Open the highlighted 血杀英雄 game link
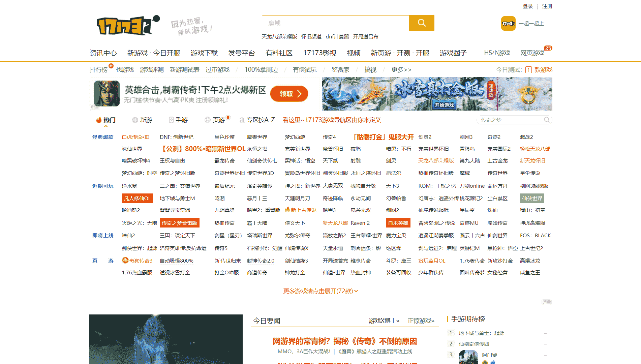 click(x=398, y=223)
